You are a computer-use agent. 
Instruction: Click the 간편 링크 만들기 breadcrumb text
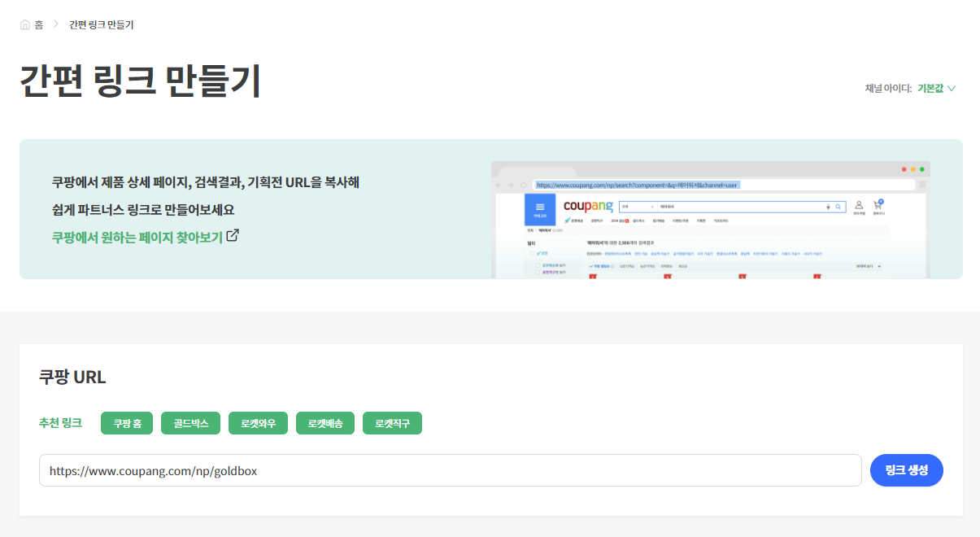point(101,24)
